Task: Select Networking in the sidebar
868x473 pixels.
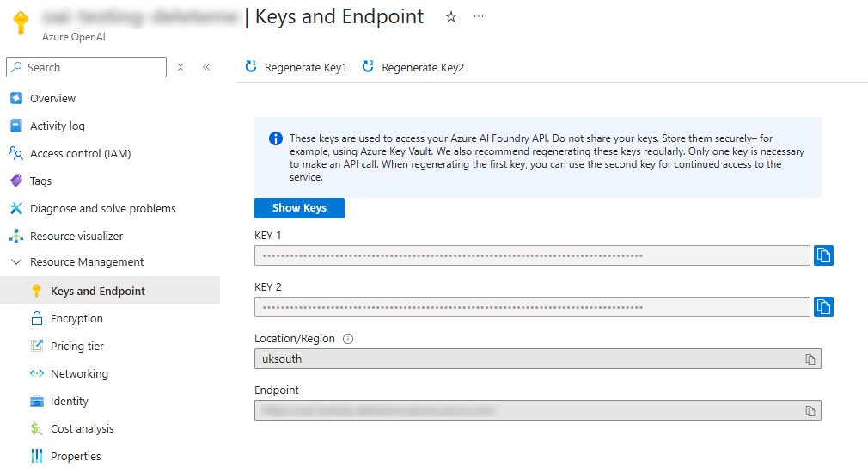Action: 79,374
